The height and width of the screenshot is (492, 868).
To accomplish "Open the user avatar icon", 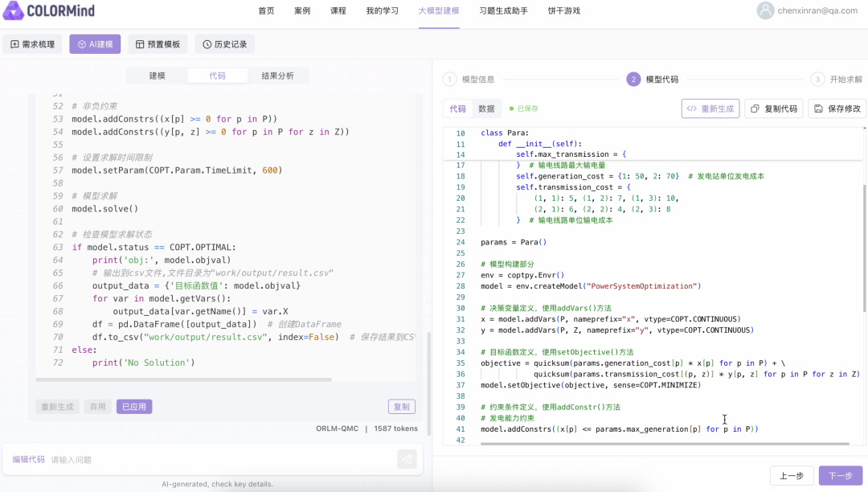I will click(765, 10).
